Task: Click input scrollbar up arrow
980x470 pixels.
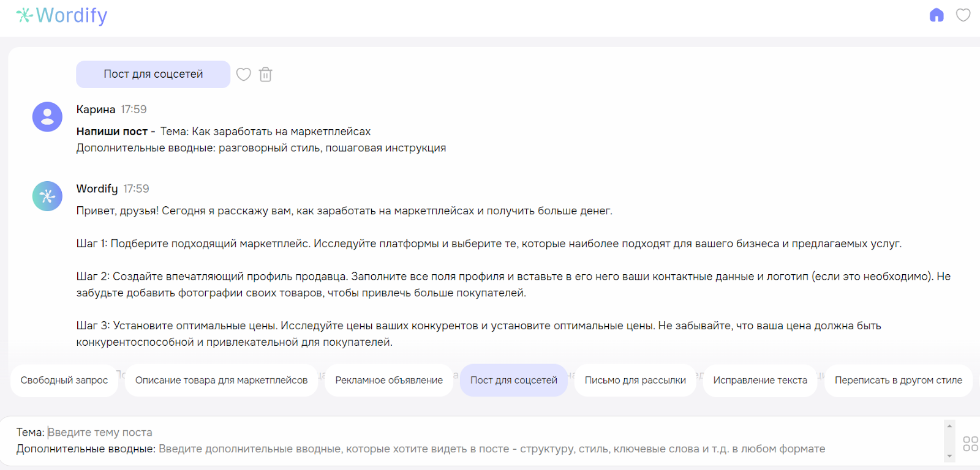Action: point(950,425)
